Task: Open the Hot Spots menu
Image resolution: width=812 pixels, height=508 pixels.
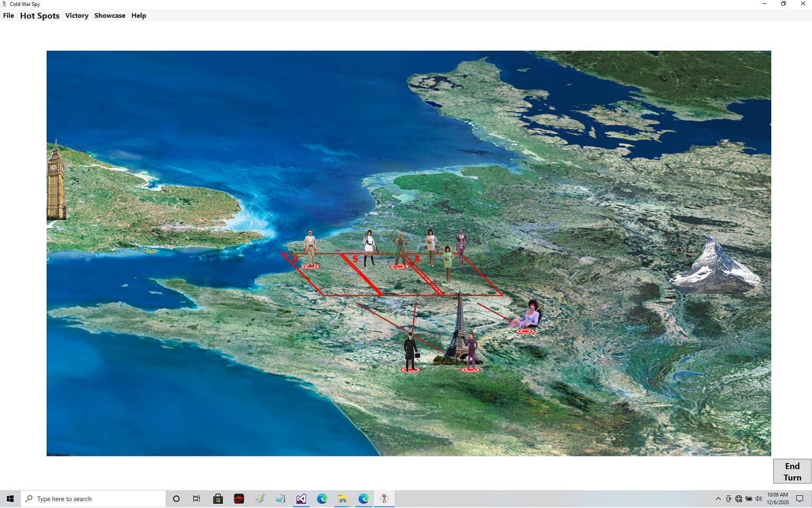Action: pos(40,15)
